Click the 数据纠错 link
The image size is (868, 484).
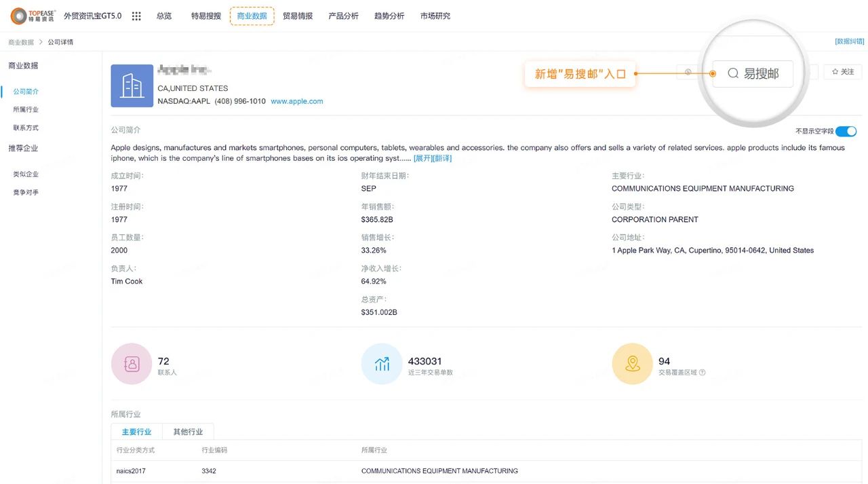[x=849, y=41]
